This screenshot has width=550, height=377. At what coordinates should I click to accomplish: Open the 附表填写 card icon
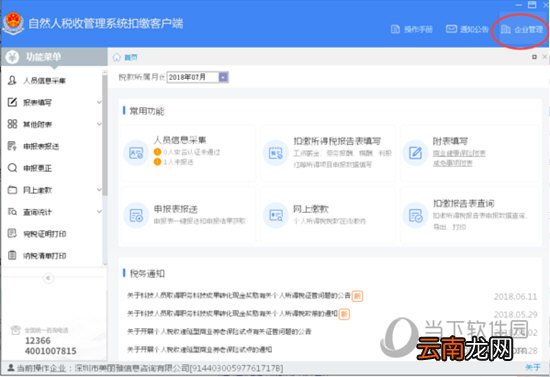click(415, 153)
